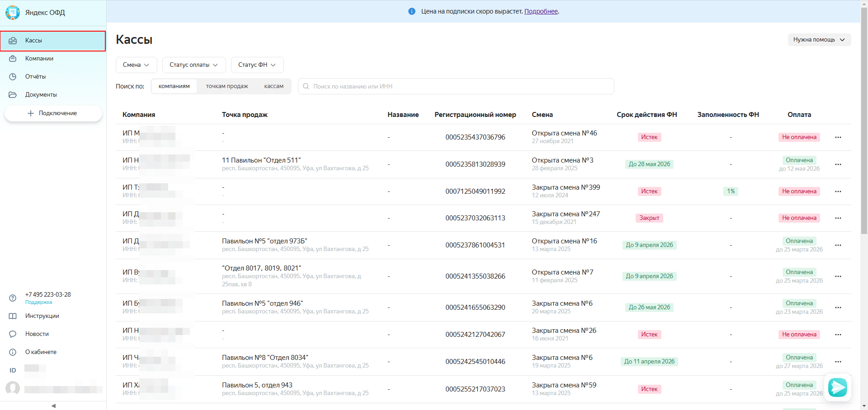868x410 pixels.
Task: Click the Instructions book icon
Action: tap(13, 316)
